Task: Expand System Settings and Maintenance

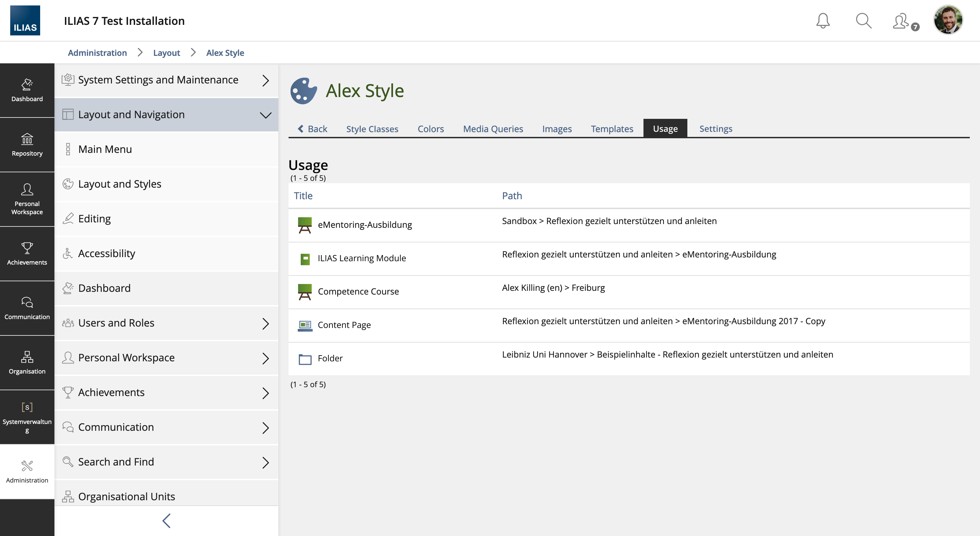Action: pyautogui.click(x=166, y=80)
